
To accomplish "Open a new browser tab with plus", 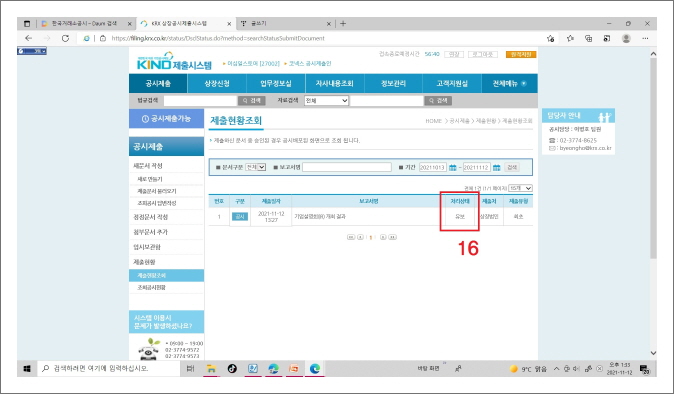I will click(343, 24).
